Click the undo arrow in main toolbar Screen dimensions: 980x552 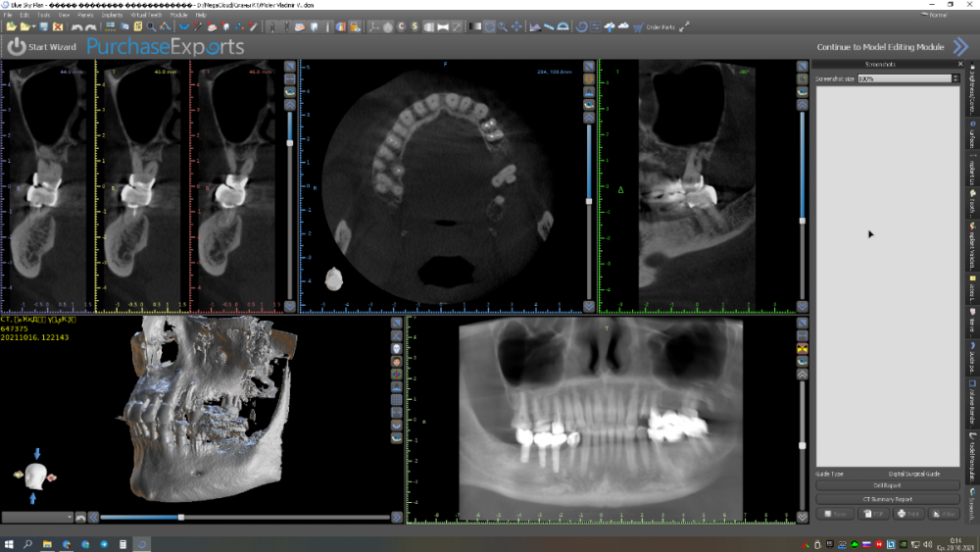point(76,27)
